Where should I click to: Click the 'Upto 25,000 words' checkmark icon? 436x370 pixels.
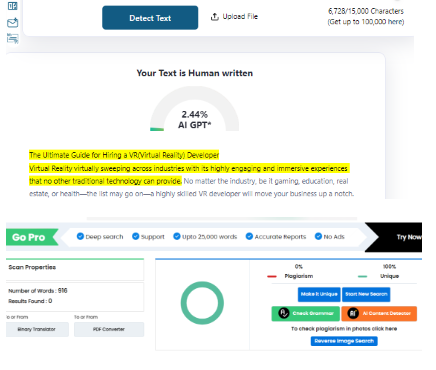click(x=177, y=236)
